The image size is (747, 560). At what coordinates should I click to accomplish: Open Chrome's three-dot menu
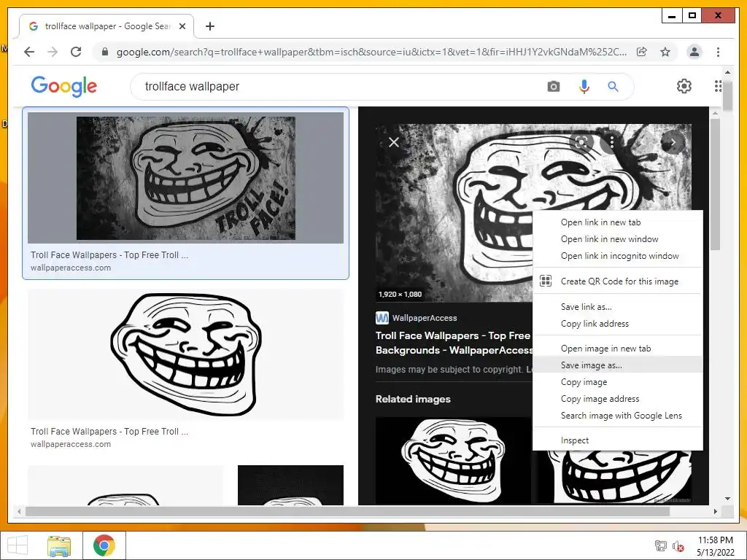718,52
